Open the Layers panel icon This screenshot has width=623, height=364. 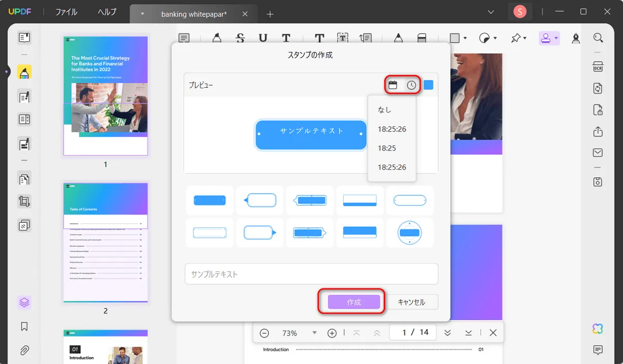[x=24, y=302]
